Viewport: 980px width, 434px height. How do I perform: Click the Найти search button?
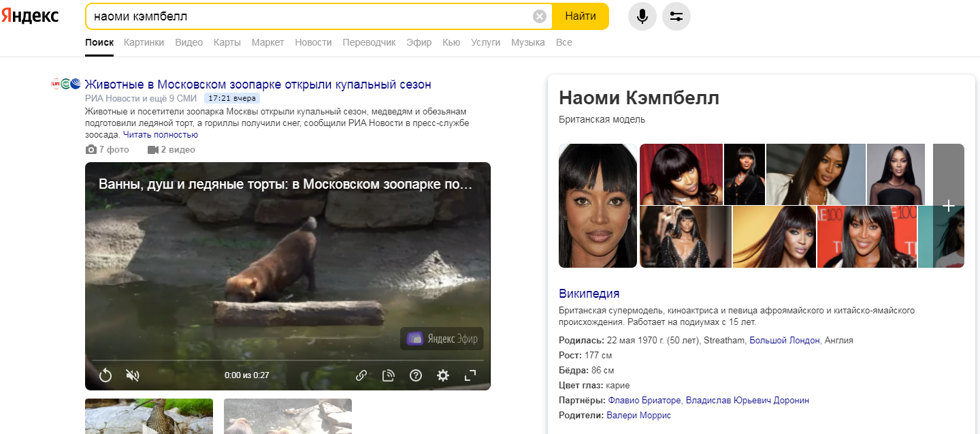tap(581, 16)
